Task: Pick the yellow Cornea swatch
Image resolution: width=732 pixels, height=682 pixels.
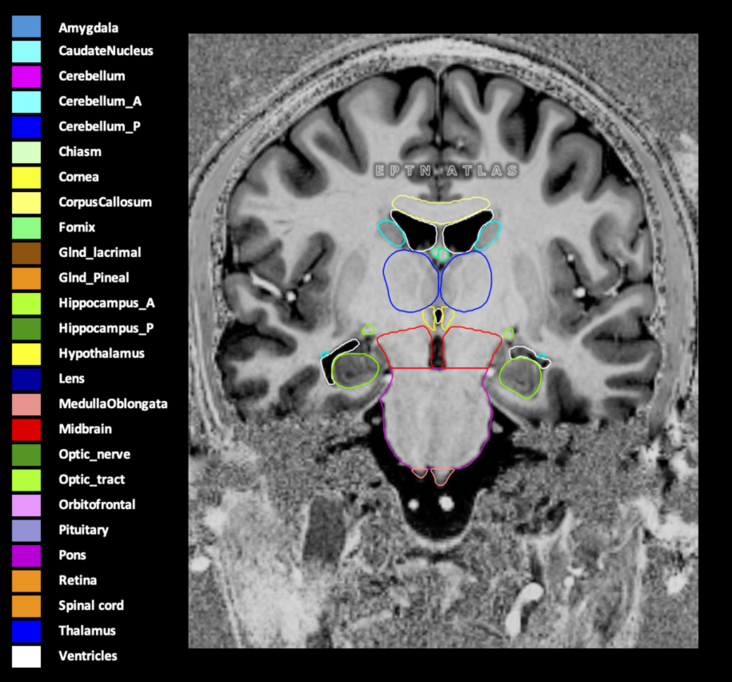Action: [26, 177]
